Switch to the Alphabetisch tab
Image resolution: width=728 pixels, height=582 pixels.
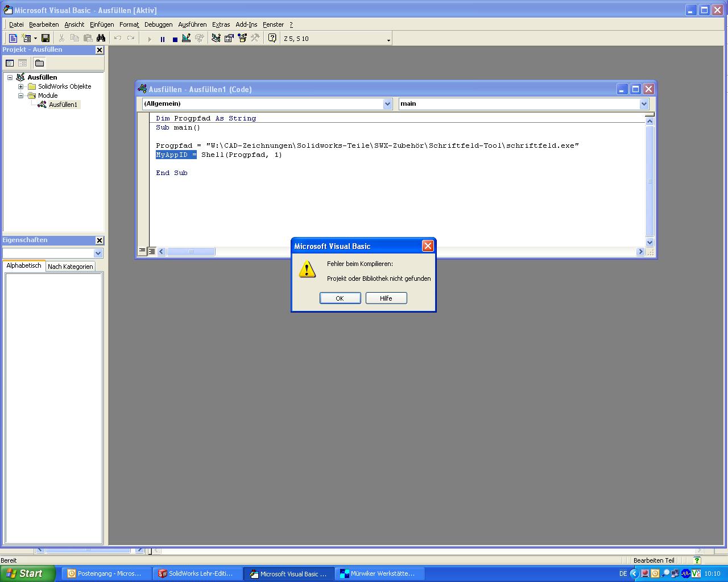24,265
